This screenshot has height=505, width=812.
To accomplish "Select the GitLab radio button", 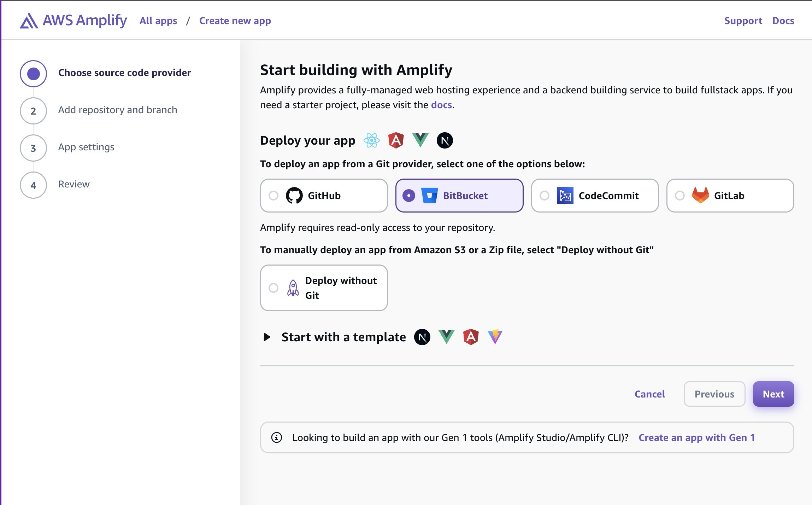I will point(680,196).
